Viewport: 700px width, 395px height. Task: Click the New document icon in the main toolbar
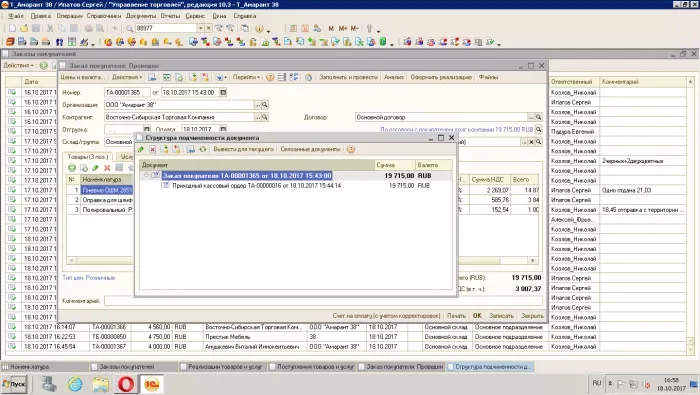click(12, 28)
